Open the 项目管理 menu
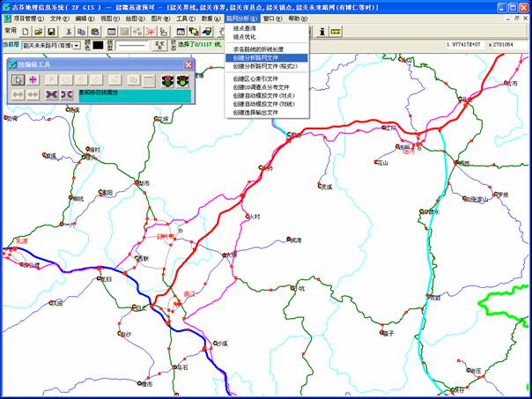 (28, 18)
